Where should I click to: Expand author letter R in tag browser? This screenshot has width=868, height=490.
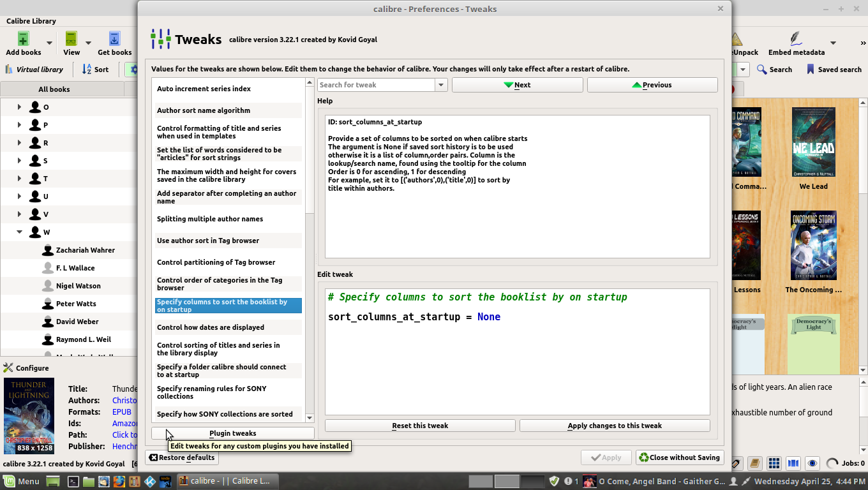[x=19, y=142]
